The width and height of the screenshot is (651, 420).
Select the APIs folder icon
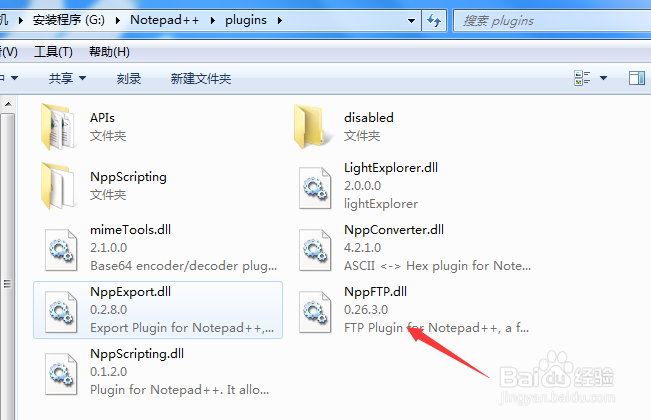point(58,127)
